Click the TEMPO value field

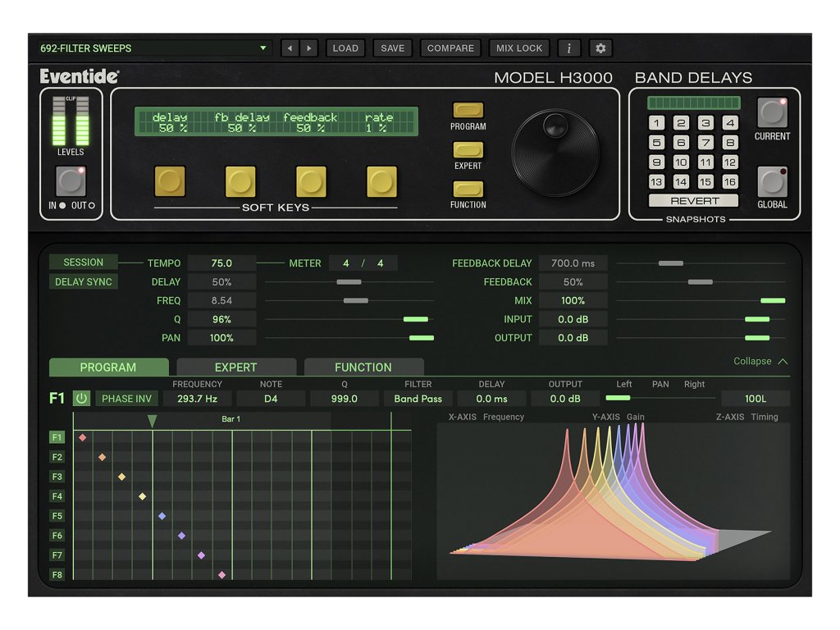tap(221, 263)
